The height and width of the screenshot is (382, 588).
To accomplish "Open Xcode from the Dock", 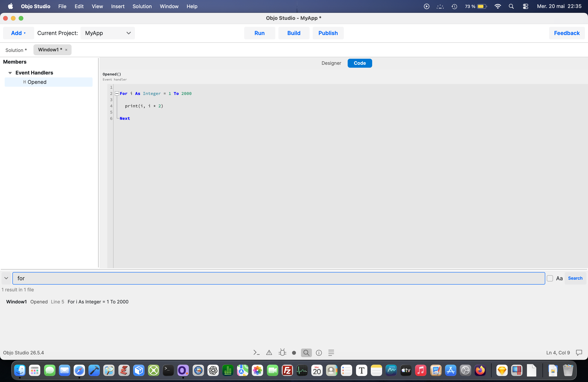I will pos(94,370).
